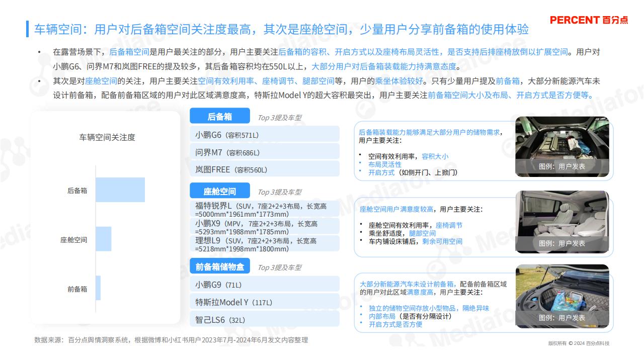This screenshot has width=644, height=362.
Task: Click the 版权所有 © 2024 百分点科技 footer
Action: (579, 343)
